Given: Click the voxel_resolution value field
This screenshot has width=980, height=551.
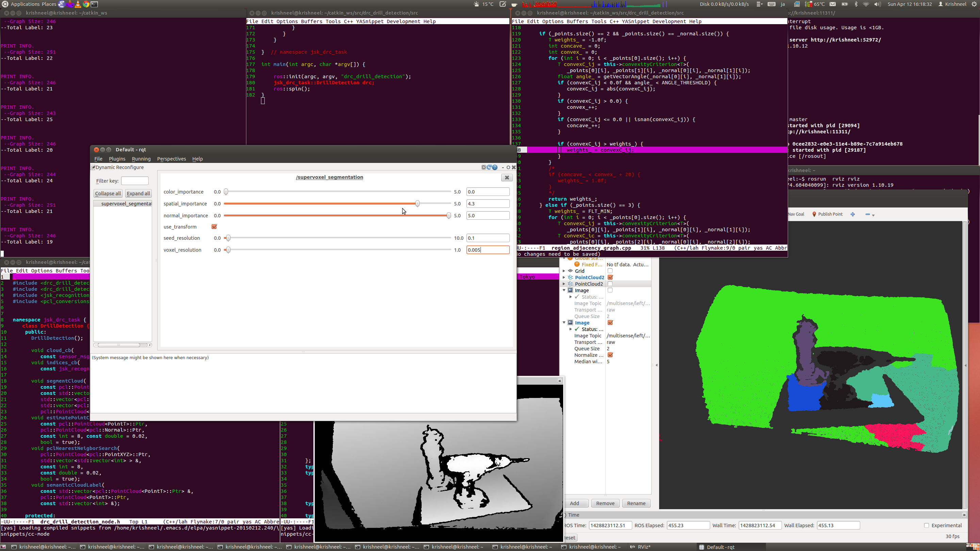Looking at the screenshot, I should click(488, 250).
